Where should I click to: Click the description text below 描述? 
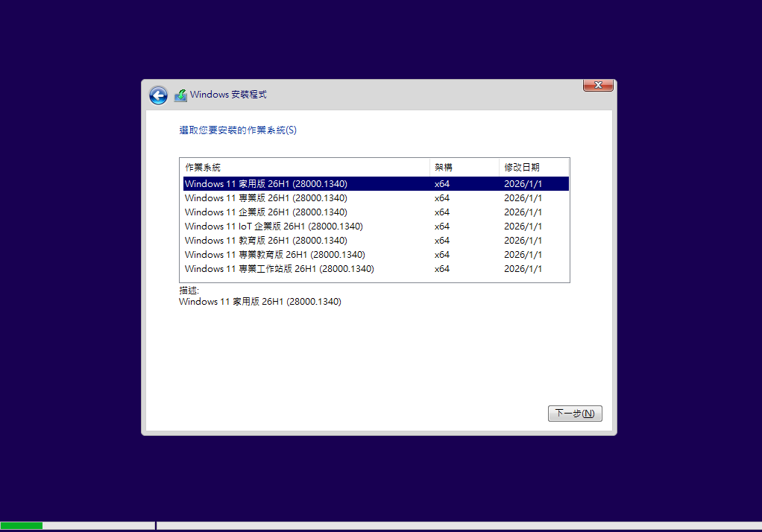pos(260,302)
